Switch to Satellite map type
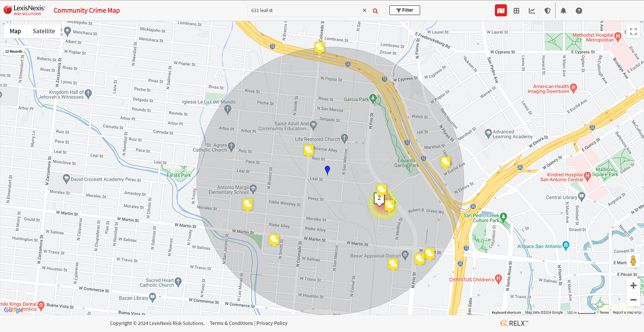Image resolution: width=644 pixels, height=332 pixels. (44, 31)
